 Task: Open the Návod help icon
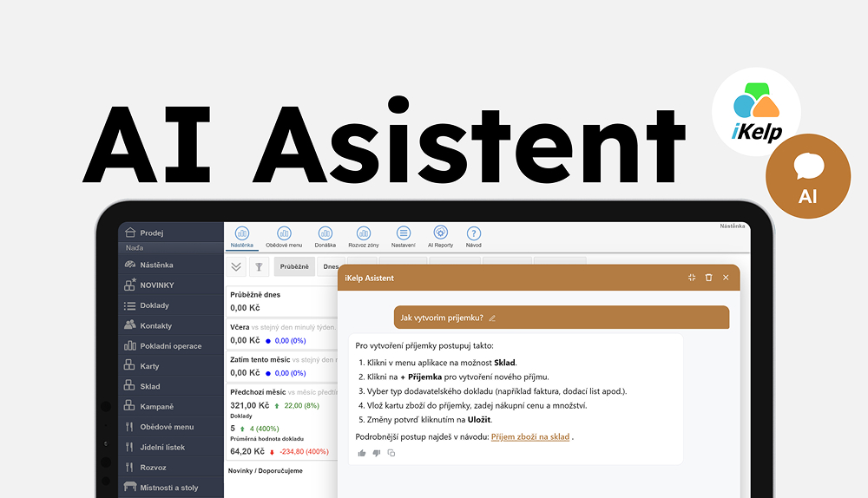(473, 237)
